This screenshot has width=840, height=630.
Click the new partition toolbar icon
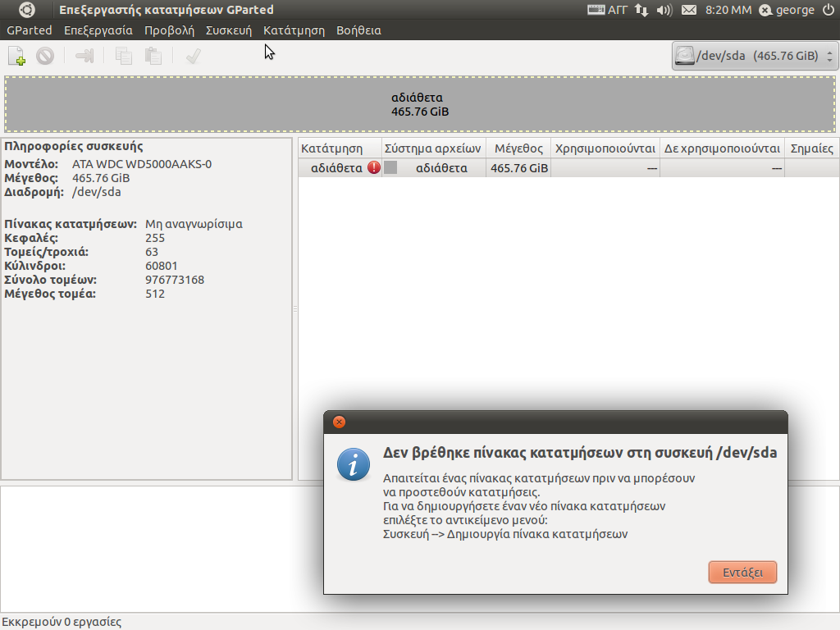click(x=16, y=56)
